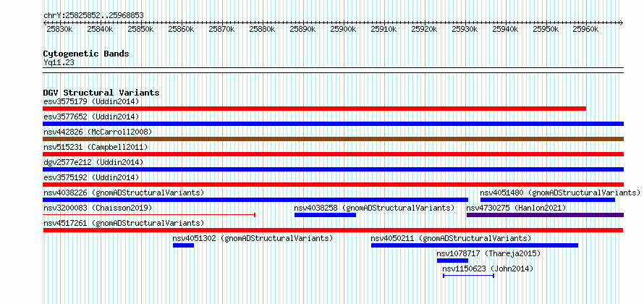This screenshot has height=304, width=644.
Task: Select the blue esv3577652 variant bar
Action: 333,124
